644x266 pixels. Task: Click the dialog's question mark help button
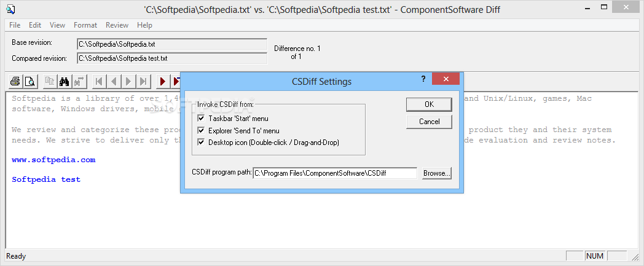coord(423,79)
